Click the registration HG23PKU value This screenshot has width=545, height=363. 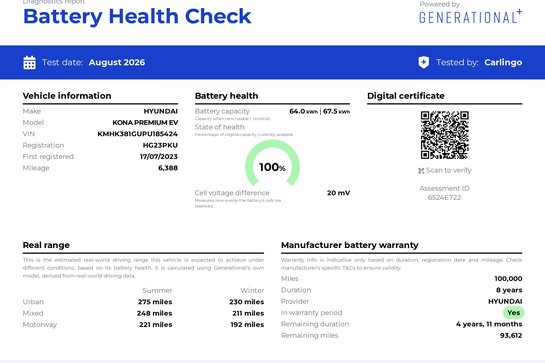[160, 145]
